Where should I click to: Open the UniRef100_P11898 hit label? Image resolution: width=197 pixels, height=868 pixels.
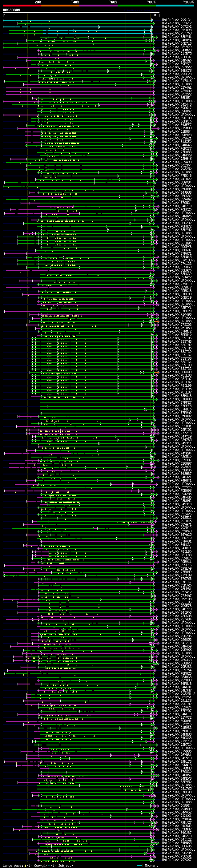[176, 30]
